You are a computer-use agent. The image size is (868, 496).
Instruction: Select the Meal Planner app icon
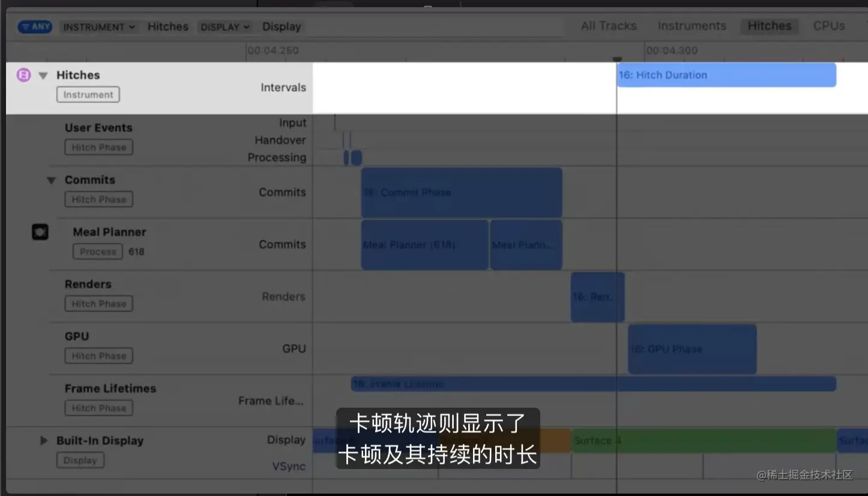point(40,232)
